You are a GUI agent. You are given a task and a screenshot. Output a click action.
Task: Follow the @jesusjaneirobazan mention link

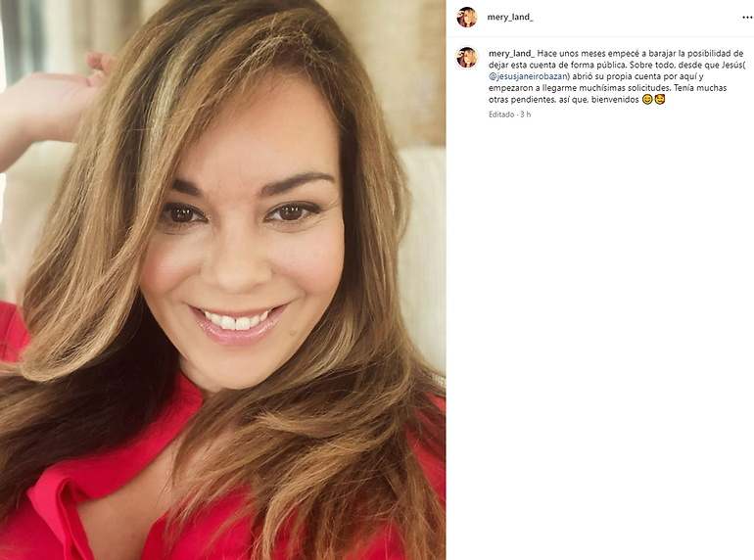pyautogui.click(x=529, y=76)
